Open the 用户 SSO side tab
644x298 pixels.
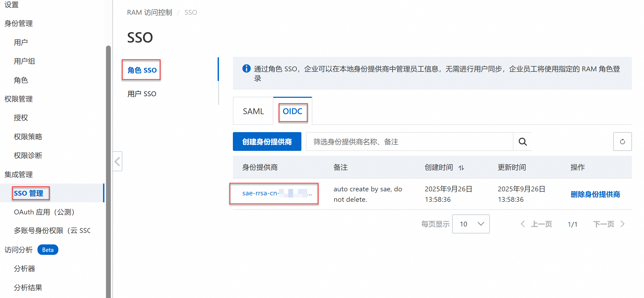pos(142,94)
